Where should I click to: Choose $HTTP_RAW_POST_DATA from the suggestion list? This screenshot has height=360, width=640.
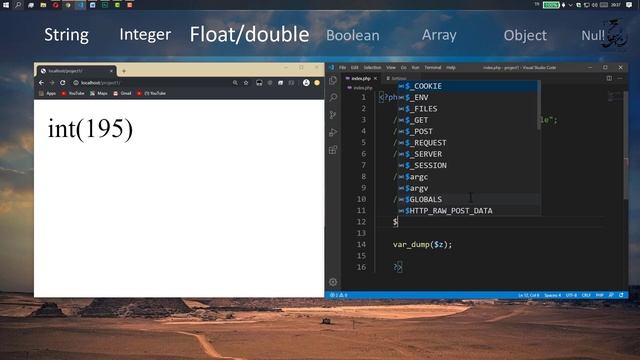tap(468, 211)
